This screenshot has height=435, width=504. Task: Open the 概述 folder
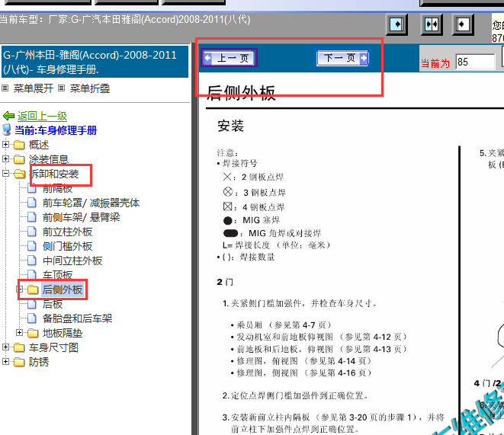[x=39, y=145]
